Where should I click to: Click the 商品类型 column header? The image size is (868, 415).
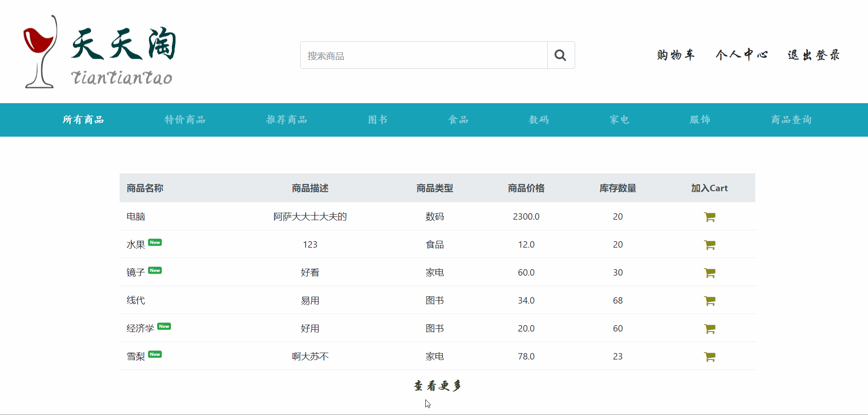tap(435, 188)
